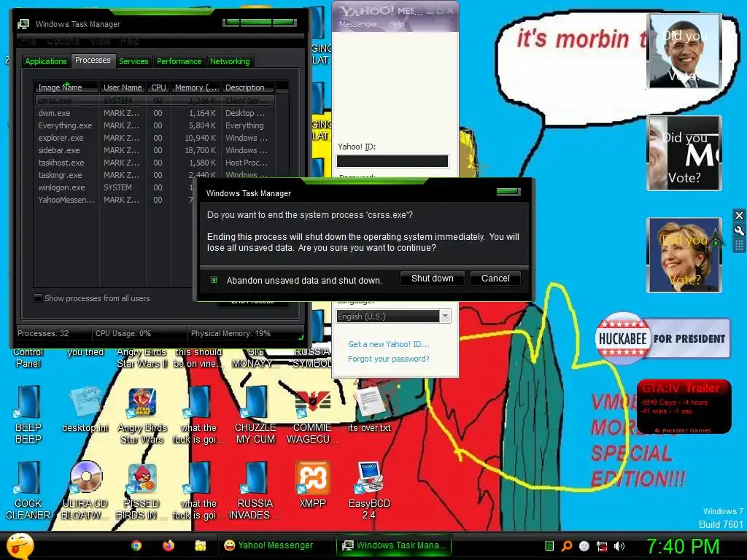The image size is (747, 560).
Task: Click the volume speaker tray icon
Action: (619, 546)
